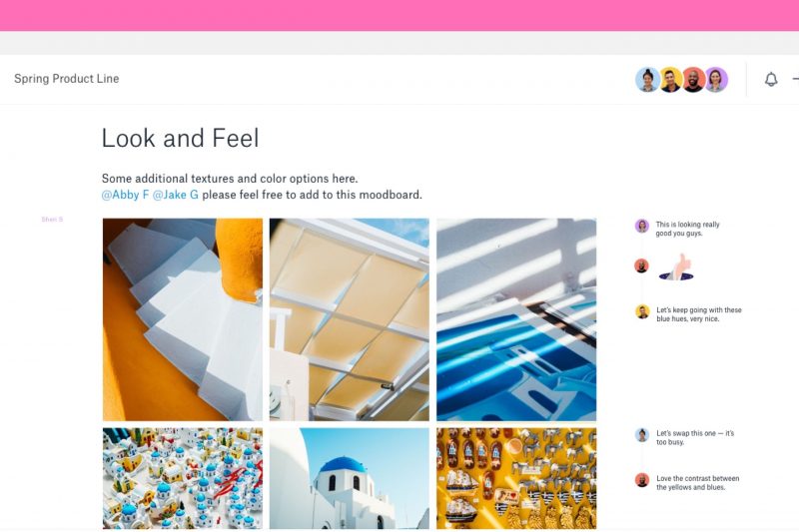799x532 pixels.
Task: Click the first collaborator avatar with blue background
Action: point(647,80)
